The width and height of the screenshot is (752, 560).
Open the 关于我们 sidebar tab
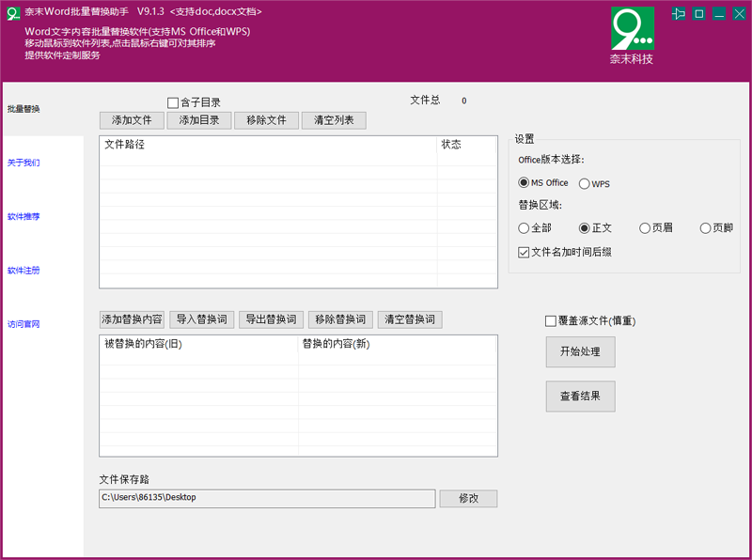(23, 163)
